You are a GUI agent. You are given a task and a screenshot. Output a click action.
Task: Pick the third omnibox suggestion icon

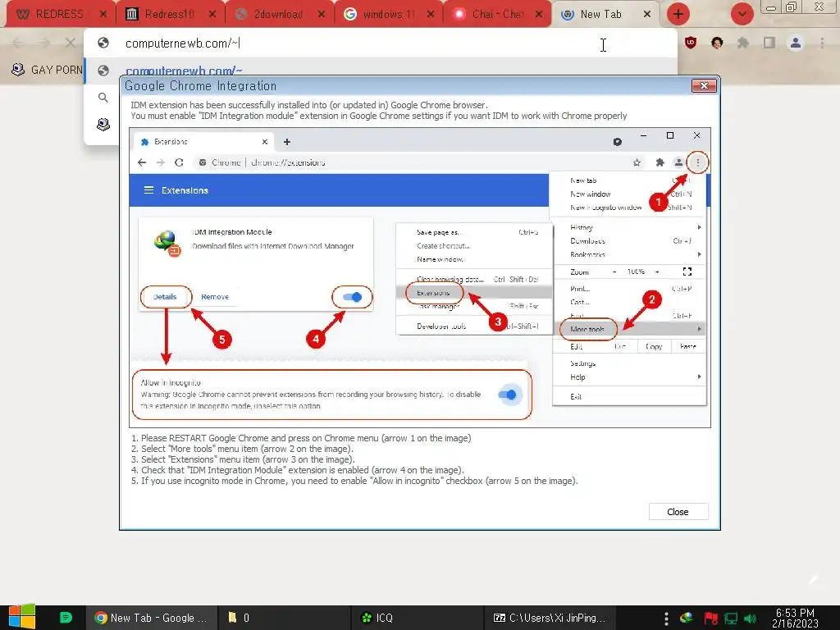click(x=103, y=125)
